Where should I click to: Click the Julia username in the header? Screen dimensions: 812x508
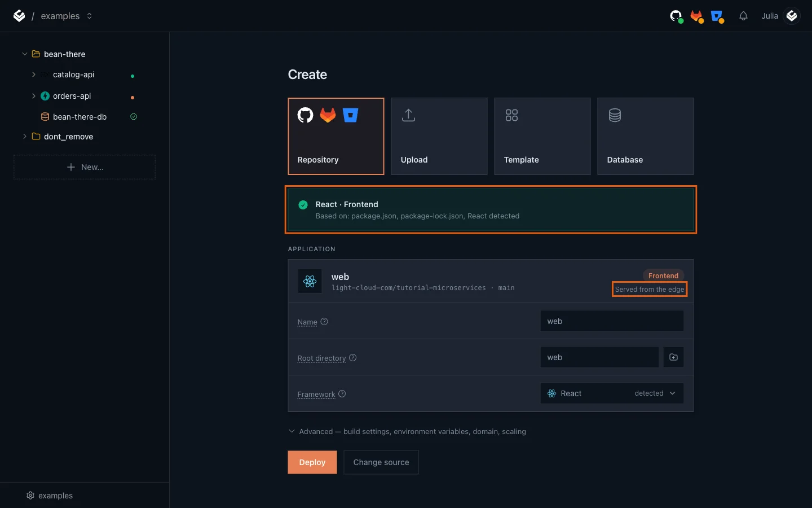[769, 16]
